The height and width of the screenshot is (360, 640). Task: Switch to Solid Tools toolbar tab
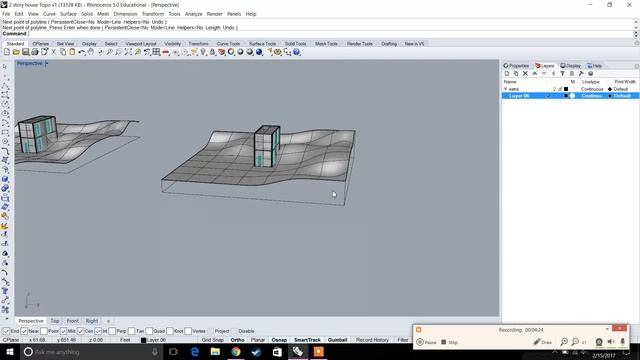point(296,44)
